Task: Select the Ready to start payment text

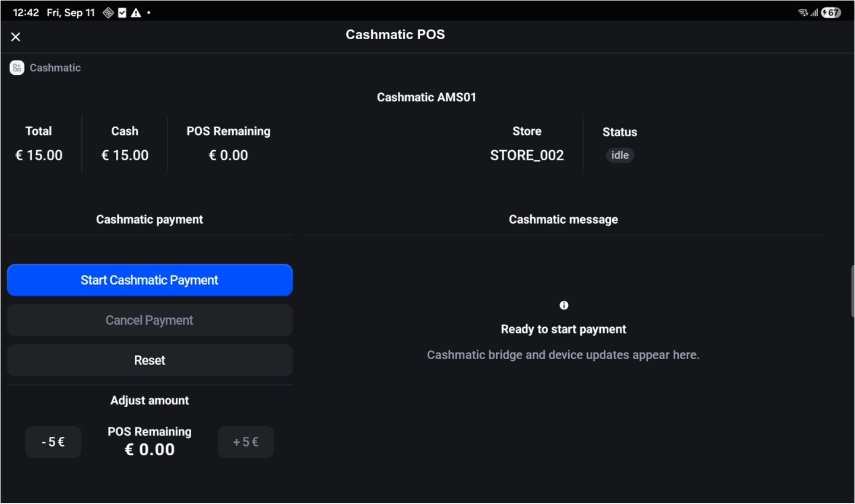Action: pos(563,329)
